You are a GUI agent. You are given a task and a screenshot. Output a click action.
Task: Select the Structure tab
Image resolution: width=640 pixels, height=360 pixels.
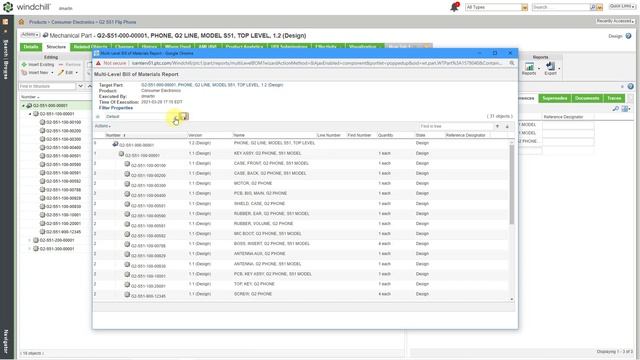(56, 47)
